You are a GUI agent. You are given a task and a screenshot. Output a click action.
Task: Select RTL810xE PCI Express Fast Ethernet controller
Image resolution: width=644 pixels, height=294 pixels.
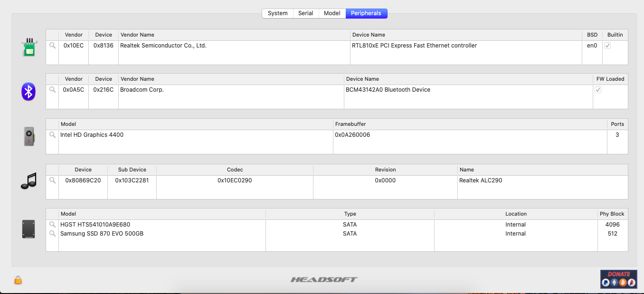414,46
